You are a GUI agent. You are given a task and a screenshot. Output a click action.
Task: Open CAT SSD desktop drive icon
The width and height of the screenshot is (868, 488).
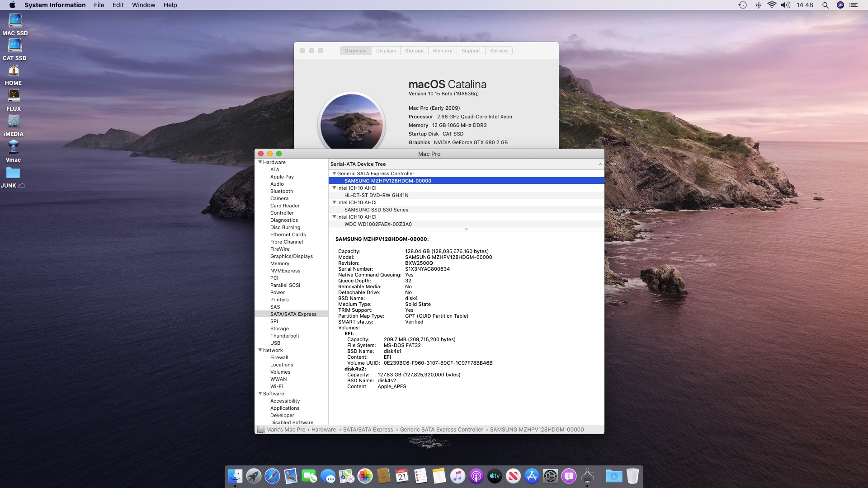click(x=15, y=46)
